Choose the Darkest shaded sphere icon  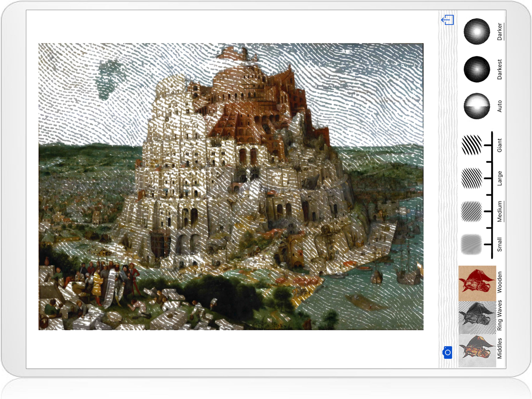pos(477,69)
